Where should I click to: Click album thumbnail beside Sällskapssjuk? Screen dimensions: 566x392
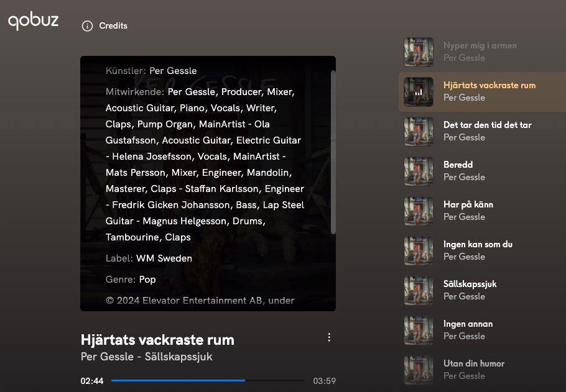point(419,290)
